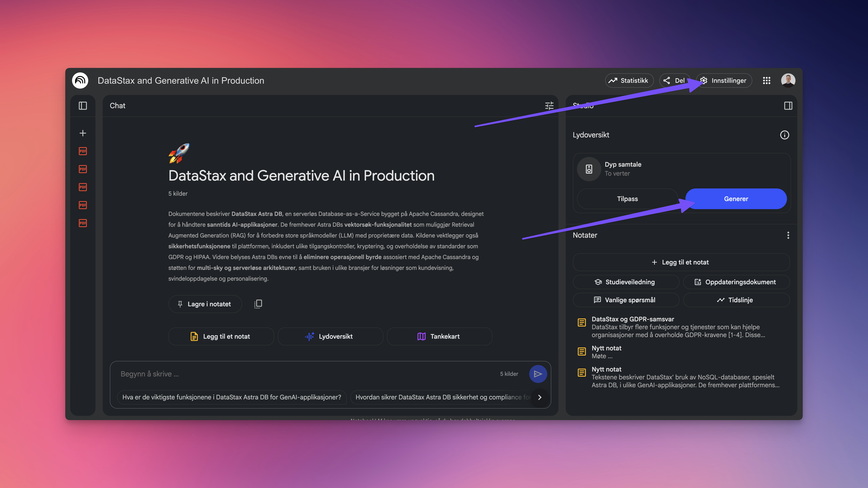Add a new source with plus icon

click(83, 133)
